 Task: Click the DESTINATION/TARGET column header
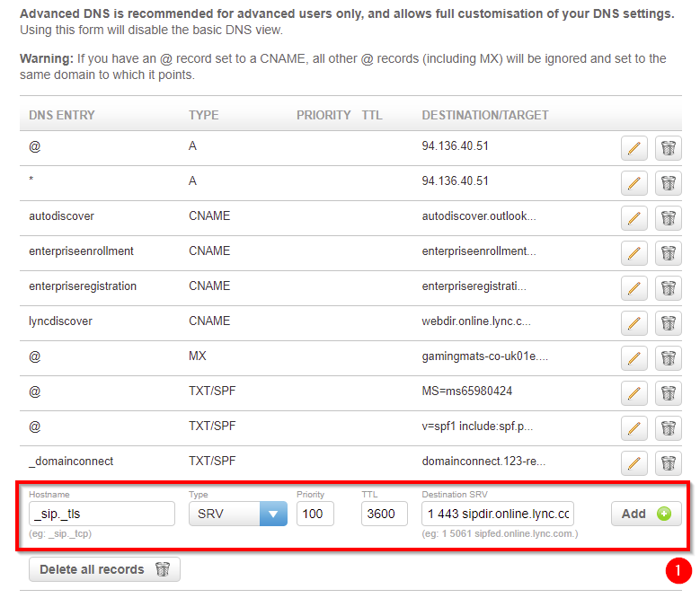[x=485, y=115]
